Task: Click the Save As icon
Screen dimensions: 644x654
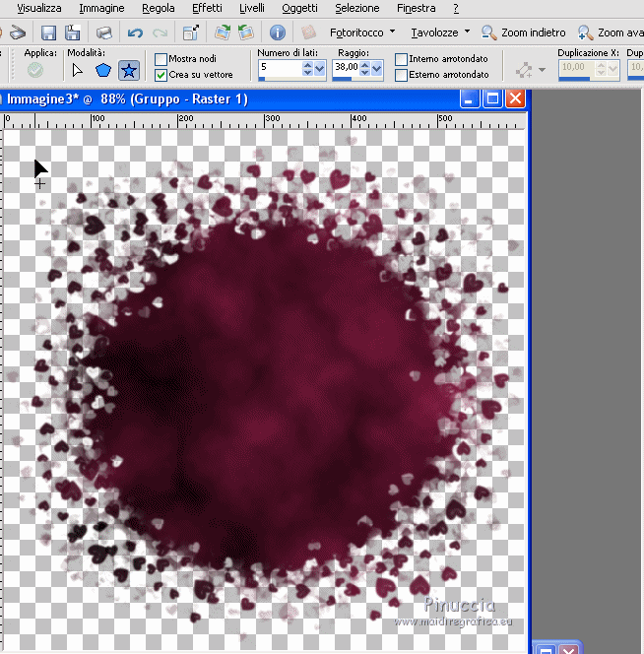Action: (x=73, y=33)
